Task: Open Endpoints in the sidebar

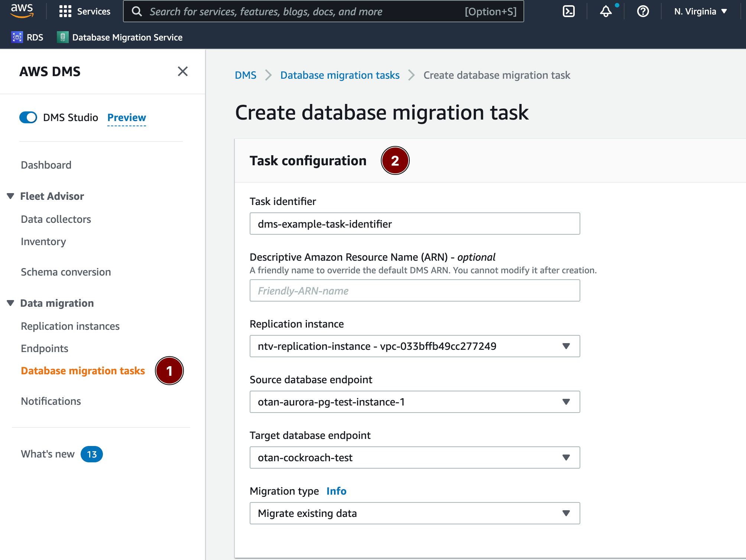Action: click(45, 348)
